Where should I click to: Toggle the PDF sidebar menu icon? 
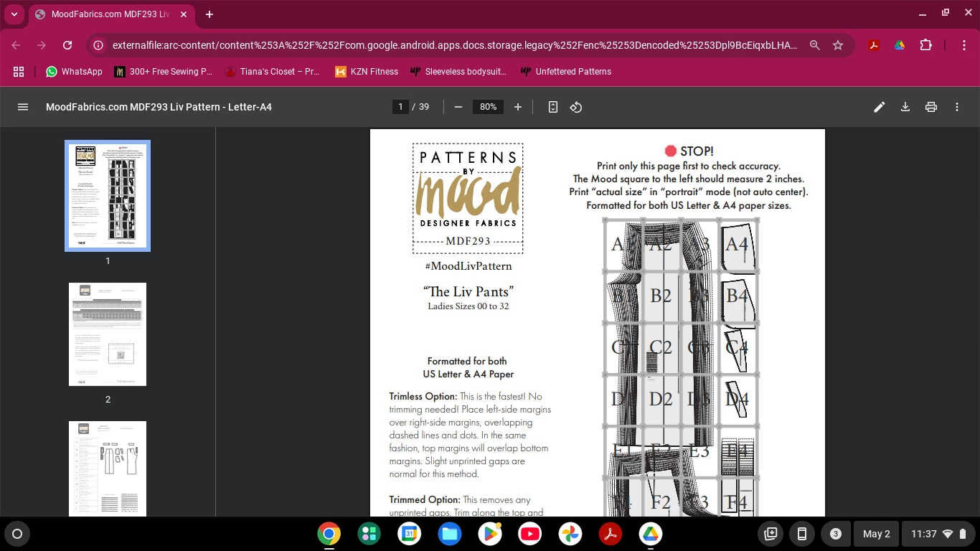click(23, 107)
